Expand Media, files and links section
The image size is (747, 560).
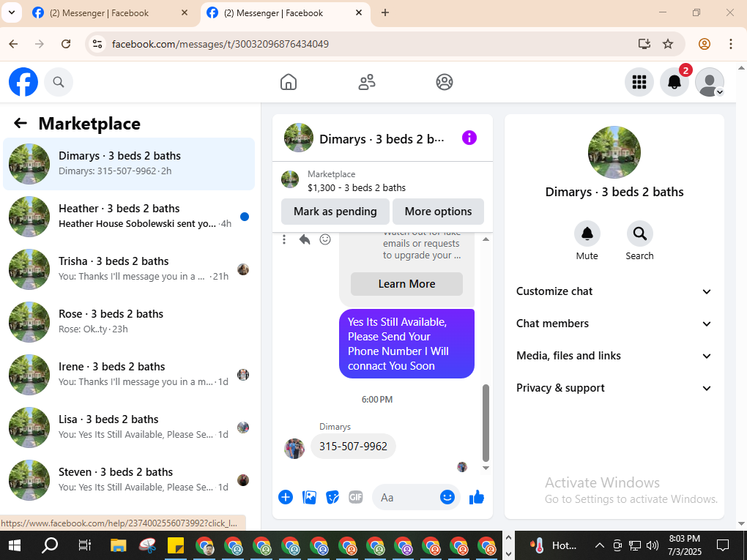[614, 356]
